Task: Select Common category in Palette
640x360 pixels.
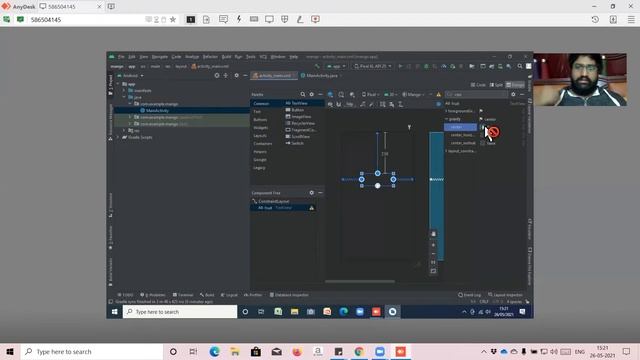Action: [x=261, y=104]
